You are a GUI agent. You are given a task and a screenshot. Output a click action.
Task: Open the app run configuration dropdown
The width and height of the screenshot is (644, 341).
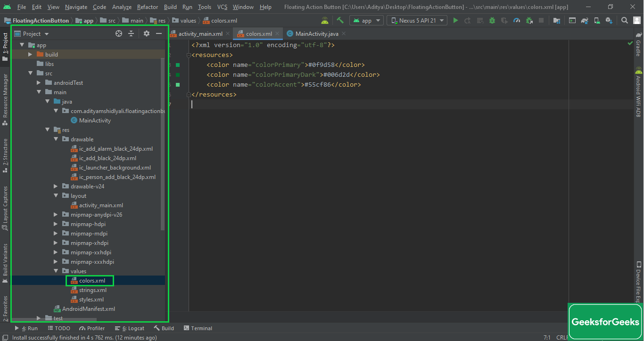[x=366, y=20]
